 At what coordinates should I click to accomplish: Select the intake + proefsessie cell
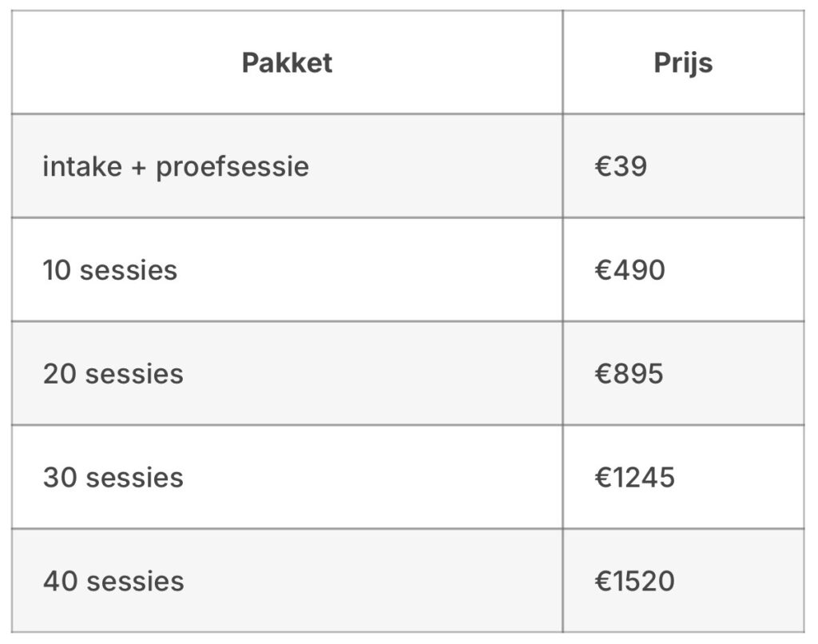click(x=176, y=166)
